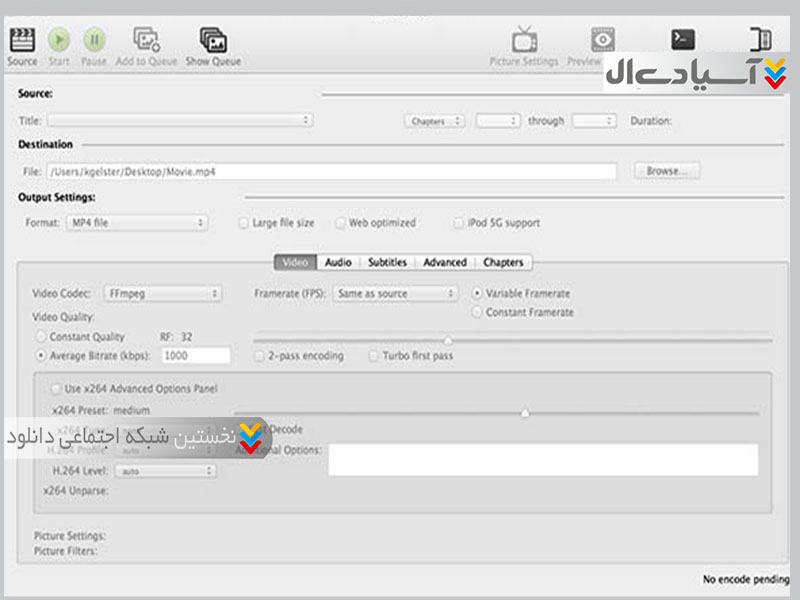Select the Constant Quality radio button
Image resolution: width=800 pixels, height=600 pixels.
pyautogui.click(x=41, y=337)
